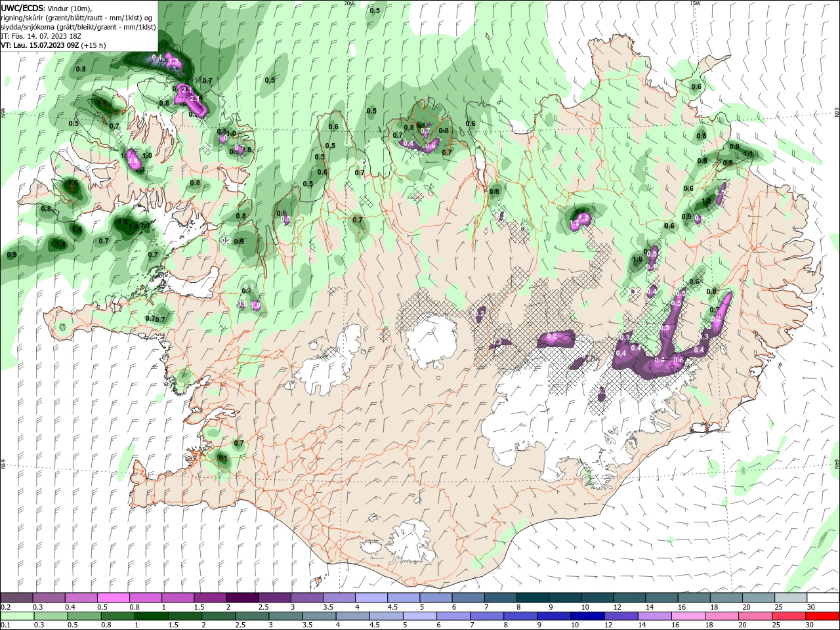The image size is (840, 630).
Task: Select the white 30 swatch ending the upper legend
Action: coord(823,598)
